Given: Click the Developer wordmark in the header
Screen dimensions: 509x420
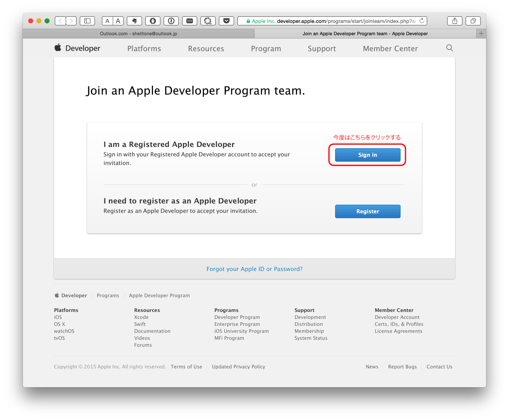Looking at the screenshot, I should point(83,48).
